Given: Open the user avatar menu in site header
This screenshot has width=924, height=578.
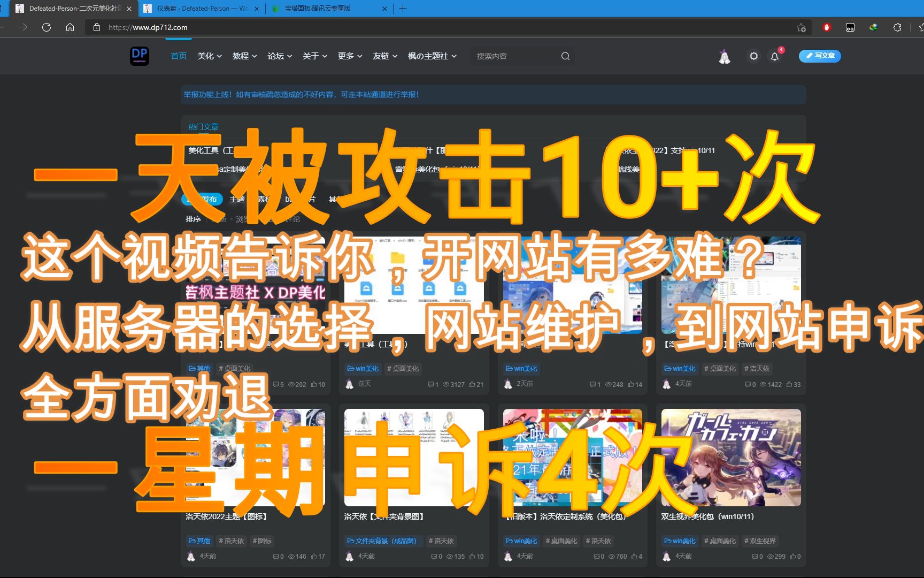Looking at the screenshot, I should pos(725,56).
